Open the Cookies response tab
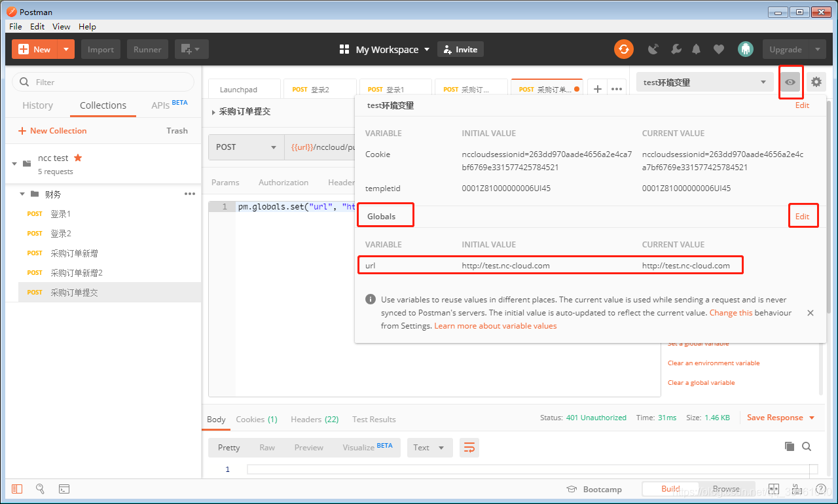This screenshot has height=504, width=838. pos(257,419)
